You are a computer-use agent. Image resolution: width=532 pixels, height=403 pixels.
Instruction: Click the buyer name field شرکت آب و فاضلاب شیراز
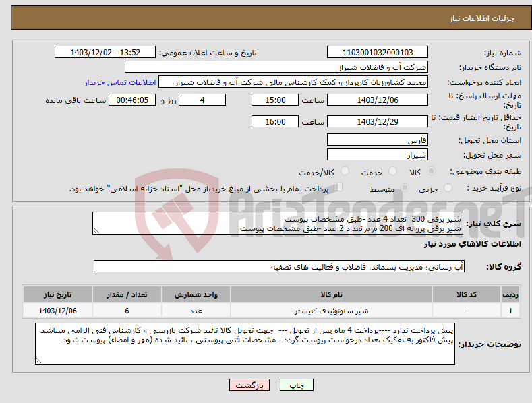tap(276, 67)
